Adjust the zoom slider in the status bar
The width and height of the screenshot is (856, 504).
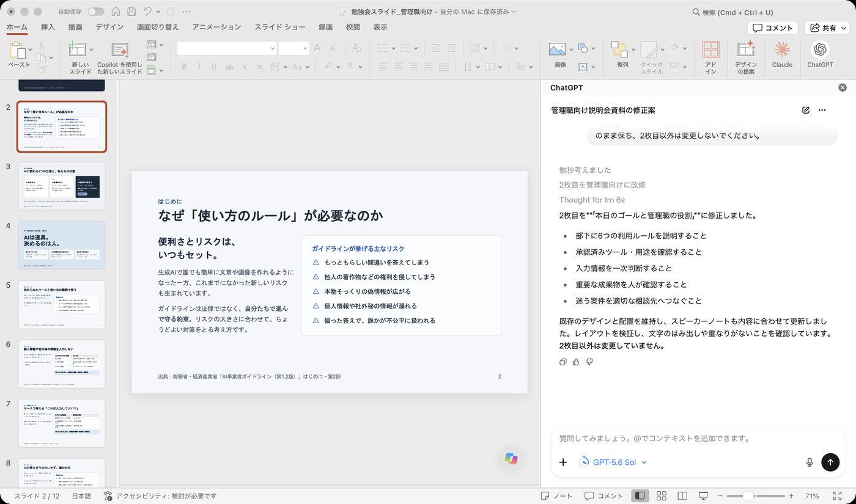[748, 495]
